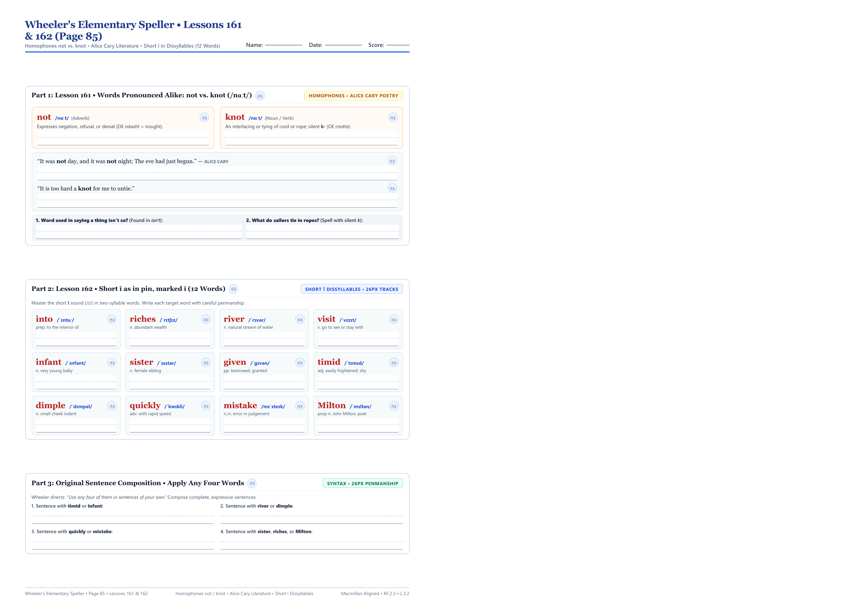Image resolution: width=868 pixels, height=614 pixels.
Task: Click writing line under 'knot' definition
Action: [311, 138]
